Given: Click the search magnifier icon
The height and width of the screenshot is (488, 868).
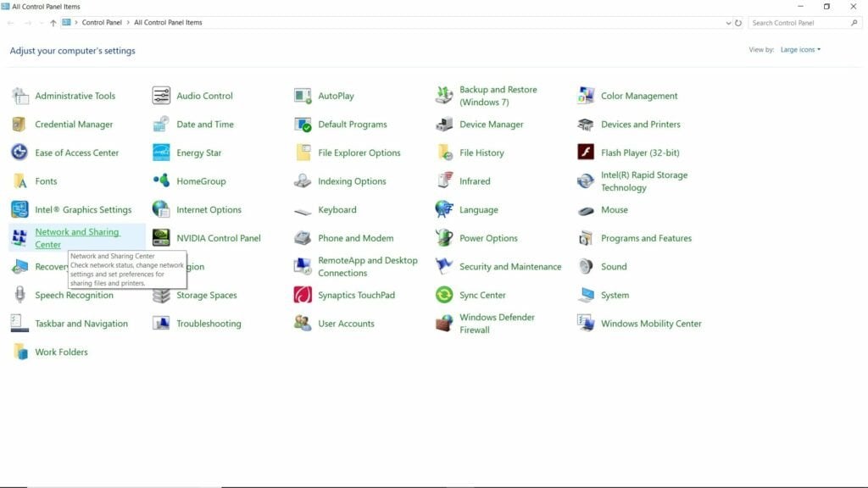Looking at the screenshot, I should (854, 23).
